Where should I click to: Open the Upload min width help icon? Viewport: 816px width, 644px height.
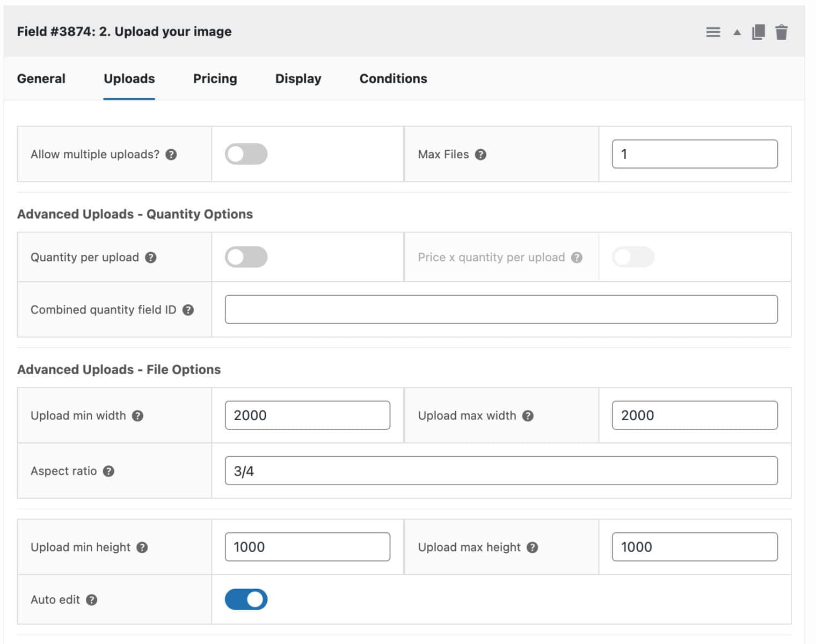point(139,415)
